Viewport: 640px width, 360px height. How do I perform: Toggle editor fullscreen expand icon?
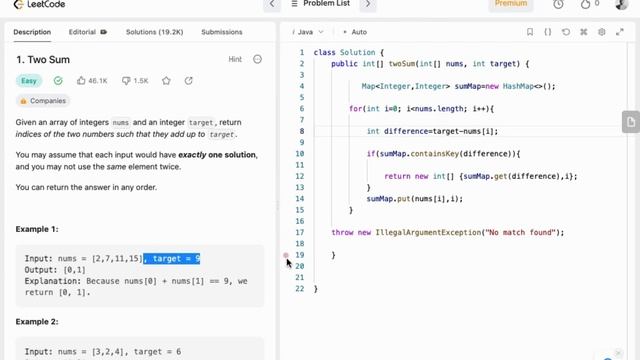tap(620, 32)
